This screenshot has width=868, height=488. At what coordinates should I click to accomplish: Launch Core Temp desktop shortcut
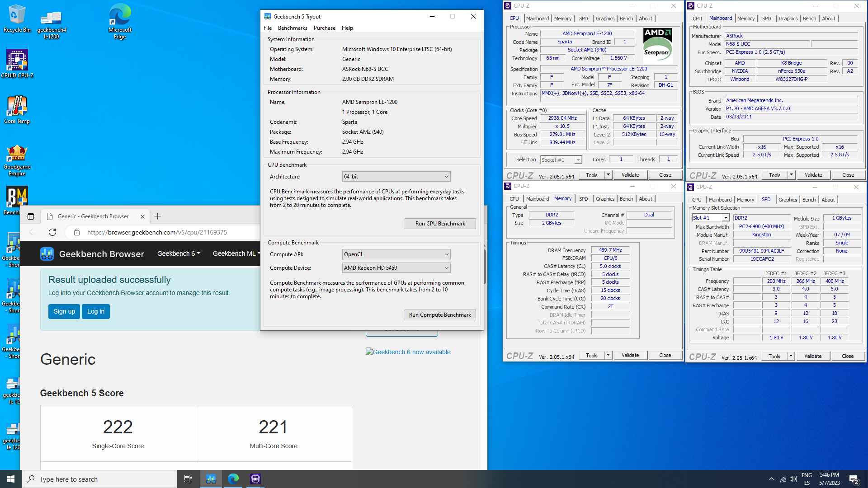pos(17,110)
